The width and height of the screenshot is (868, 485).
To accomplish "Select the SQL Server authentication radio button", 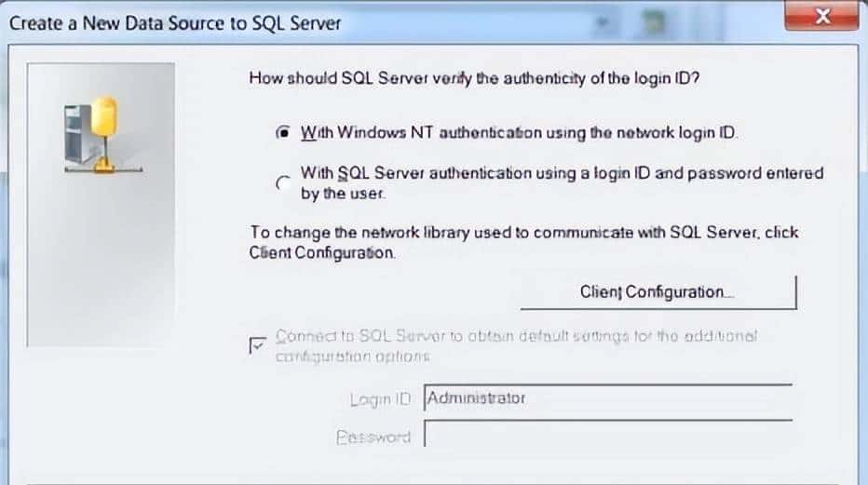I will point(282,183).
